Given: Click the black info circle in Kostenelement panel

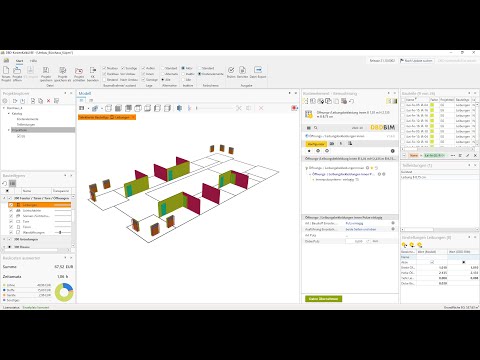Looking at the screenshot, I should (x=393, y=151).
